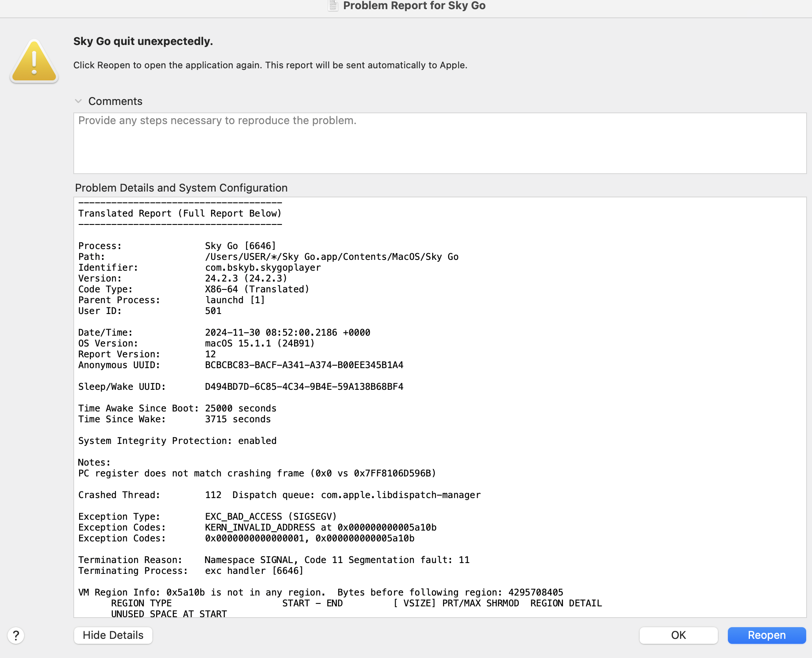Viewport: 812px width, 658px height.
Task: Click the VM Region Info line
Action: coord(321,592)
